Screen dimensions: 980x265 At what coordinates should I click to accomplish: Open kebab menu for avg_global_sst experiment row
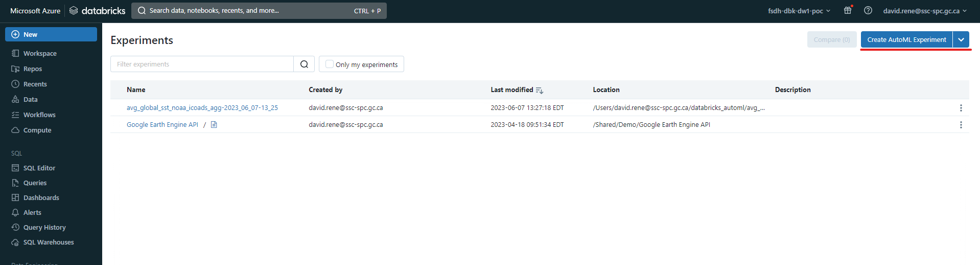961,108
